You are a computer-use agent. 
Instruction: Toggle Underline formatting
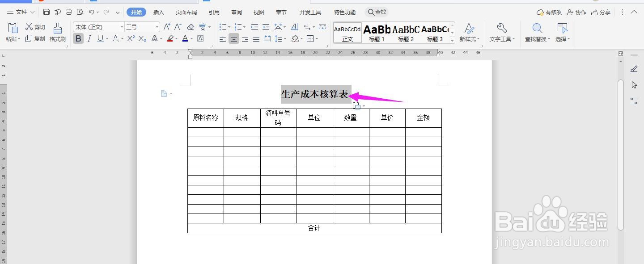pyautogui.click(x=100, y=39)
